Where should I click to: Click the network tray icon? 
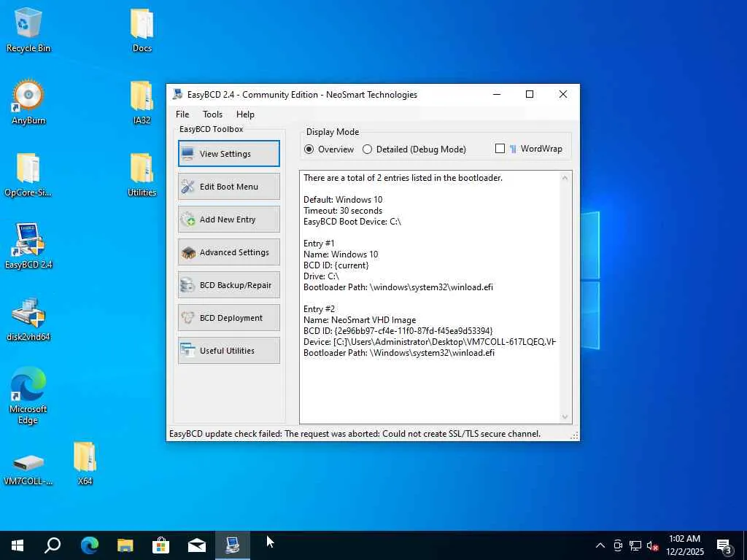tap(635, 545)
